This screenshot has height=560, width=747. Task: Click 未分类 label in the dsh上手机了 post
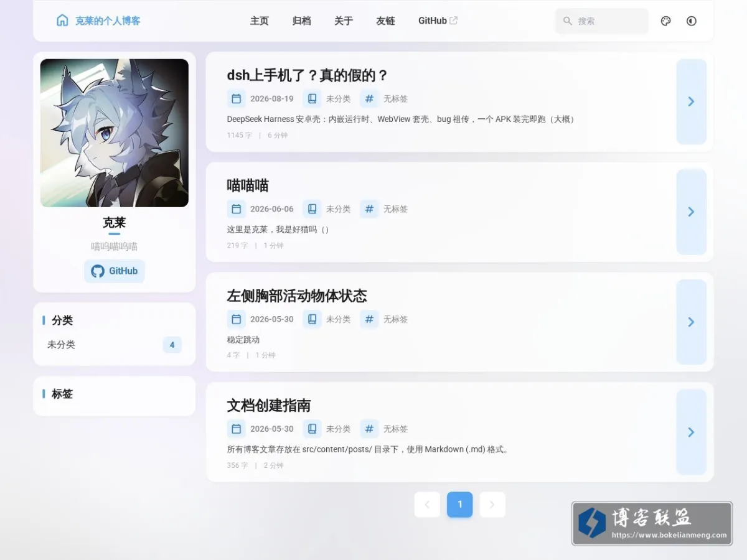[339, 99]
